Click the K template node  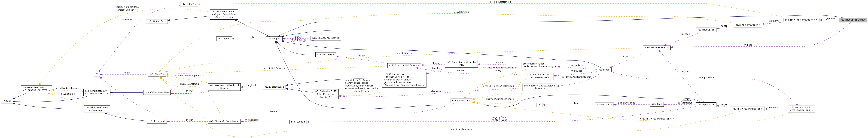pos(539,105)
